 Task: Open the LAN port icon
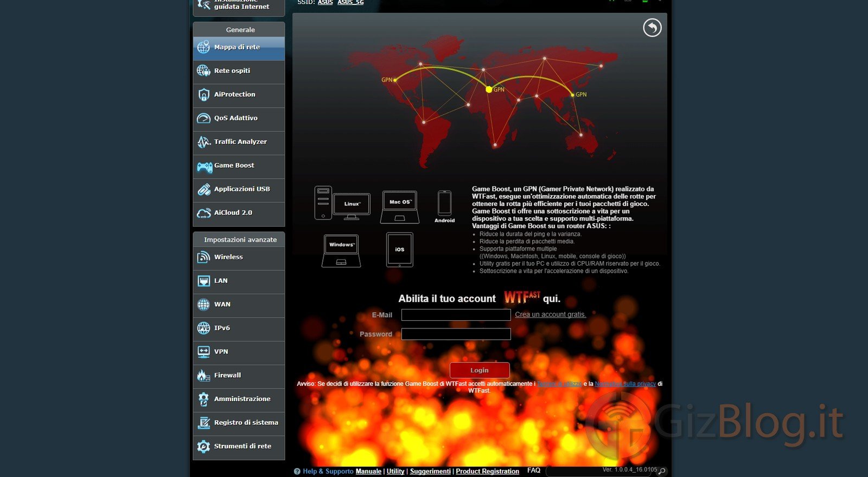(203, 281)
